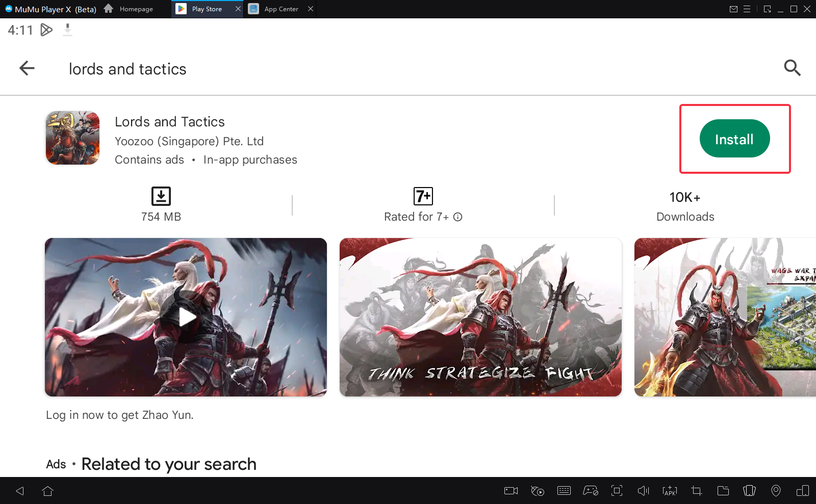Open the macro operation recorder icon
Screen dimensions: 816x504
pos(537,491)
